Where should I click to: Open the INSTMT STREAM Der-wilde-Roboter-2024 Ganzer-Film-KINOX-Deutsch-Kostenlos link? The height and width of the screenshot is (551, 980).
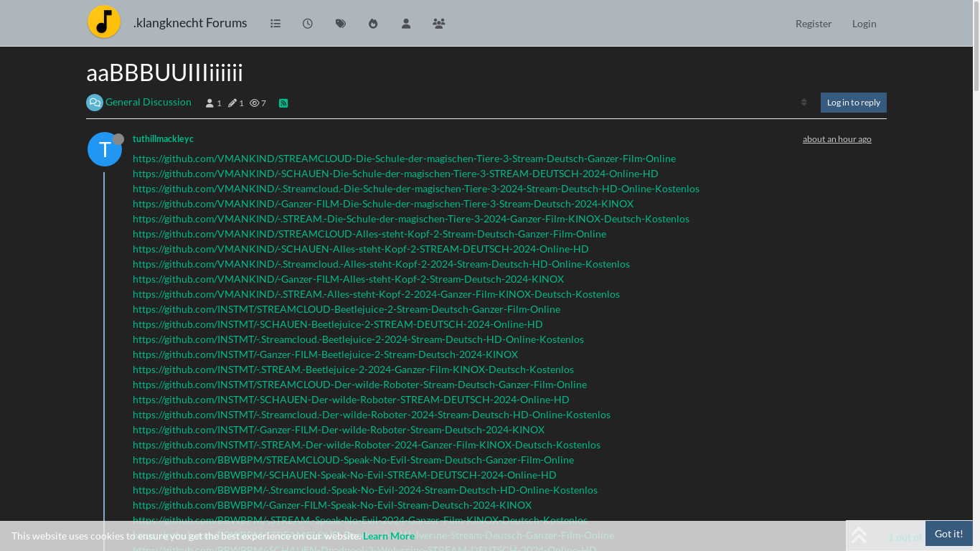click(367, 445)
